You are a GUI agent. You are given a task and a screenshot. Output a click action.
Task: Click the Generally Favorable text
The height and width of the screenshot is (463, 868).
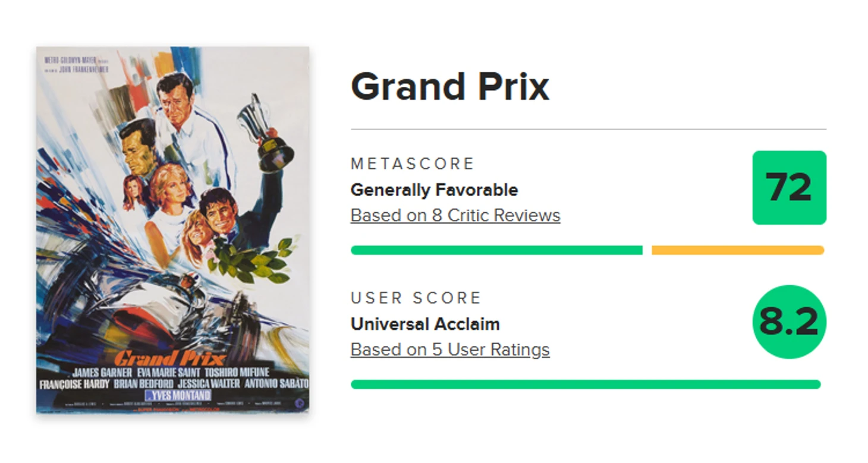[434, 190]
